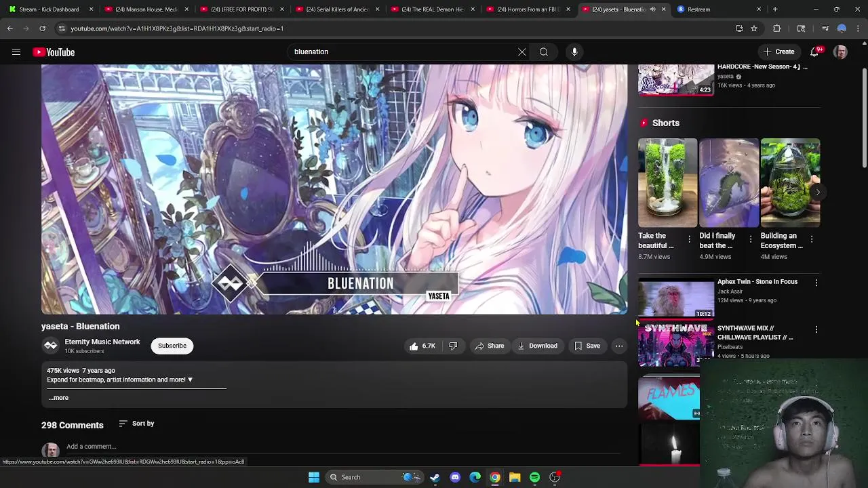Clear the bluenation search query
This screenshot has width=868, height=488.
(x=522, y=52)
